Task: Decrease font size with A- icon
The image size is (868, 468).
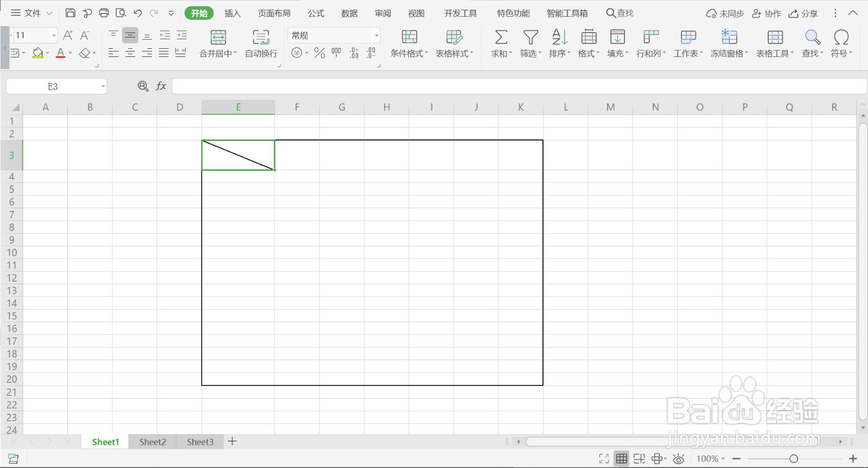Action: pos(85,35)
